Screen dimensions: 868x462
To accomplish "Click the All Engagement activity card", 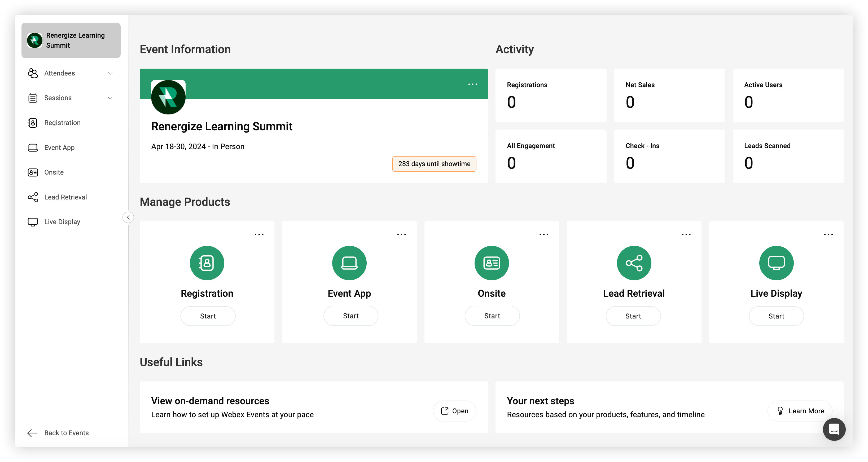I will pyautogui.click(x=551, y=156).
